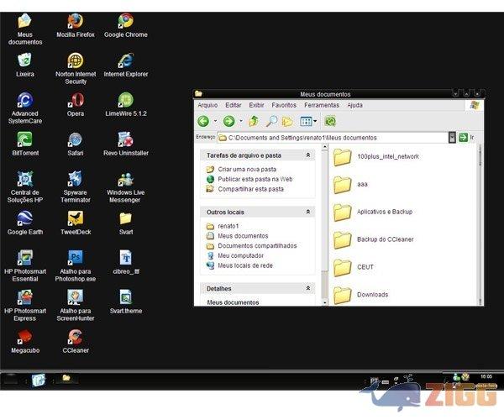Collapse the Tarefas de arquivo e pasta panel
The image size is (504, 420).
coord(307,155)
